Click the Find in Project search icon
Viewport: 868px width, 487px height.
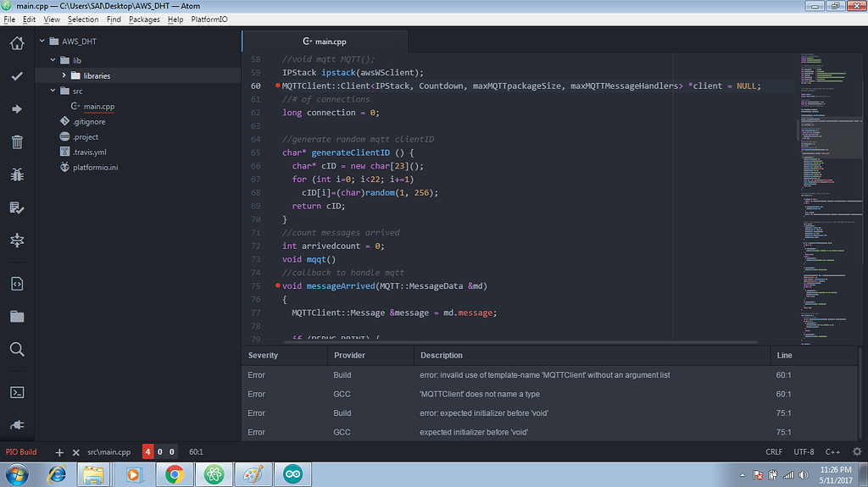coord(17,349)
